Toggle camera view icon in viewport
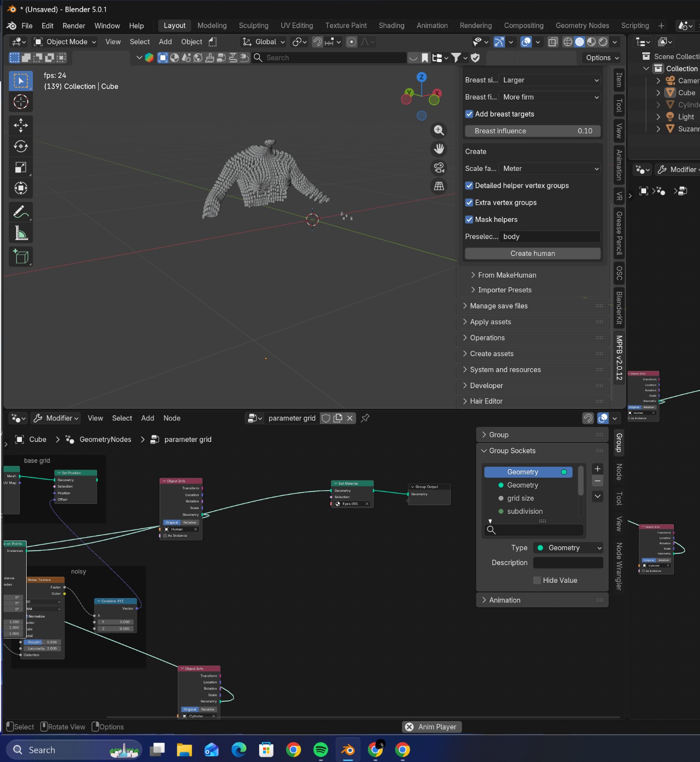 coord(439,168)
